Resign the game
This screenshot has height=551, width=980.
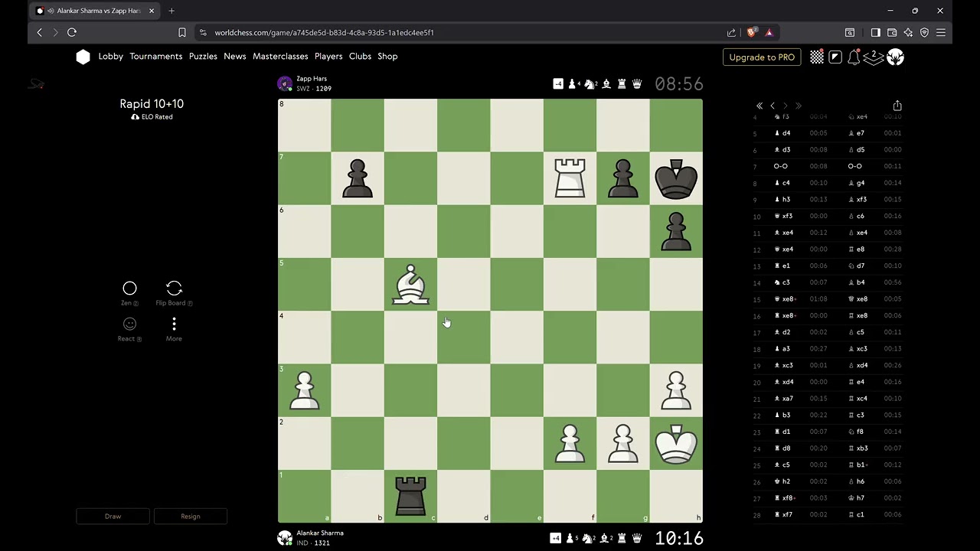191,517
